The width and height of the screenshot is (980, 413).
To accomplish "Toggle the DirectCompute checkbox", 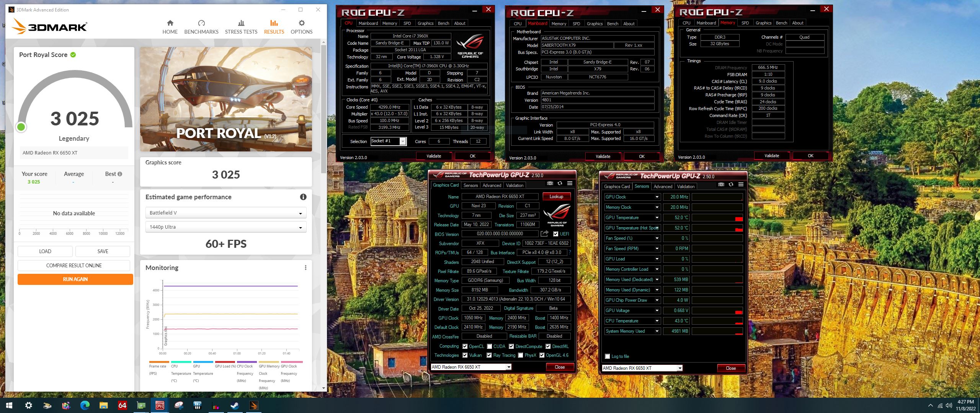I will (x=511, y=346).
